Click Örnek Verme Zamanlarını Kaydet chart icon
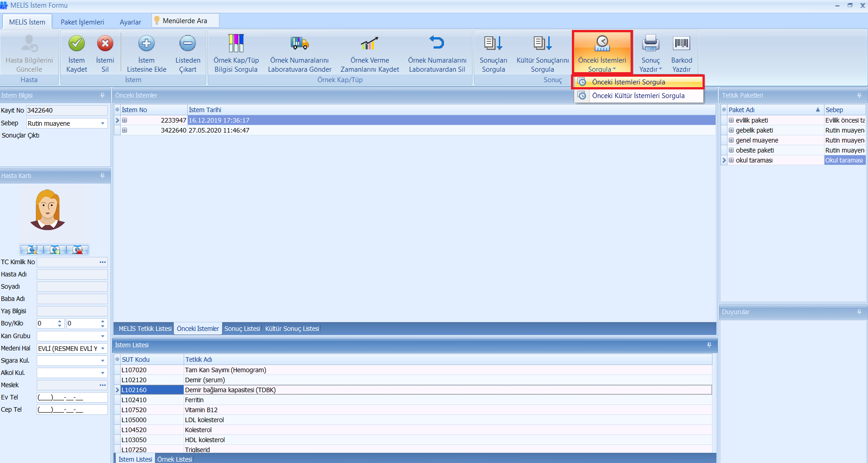Image resolution: width=868 pixels, height=463 pixels. [x=370, y=43]
